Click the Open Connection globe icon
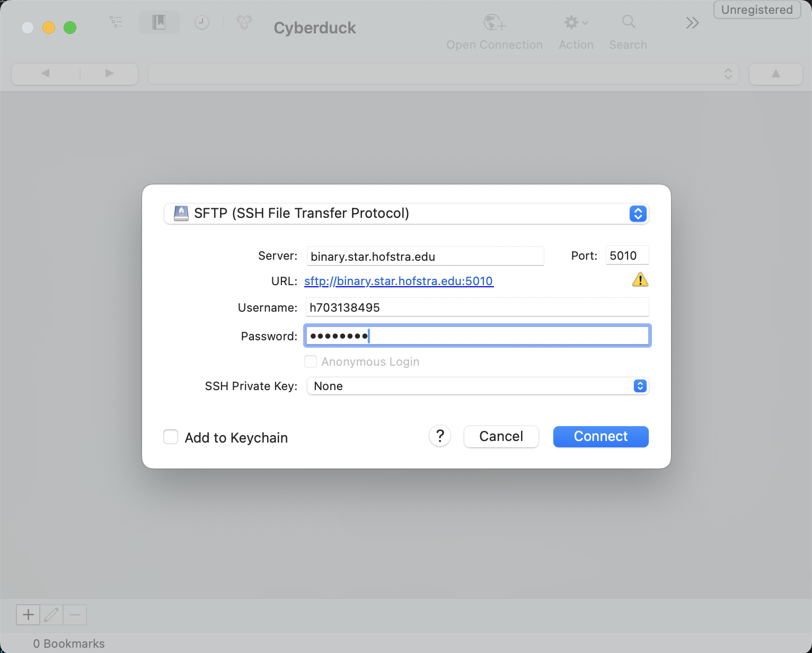Viewport: 812px width, 653px height. click(495, 22)
